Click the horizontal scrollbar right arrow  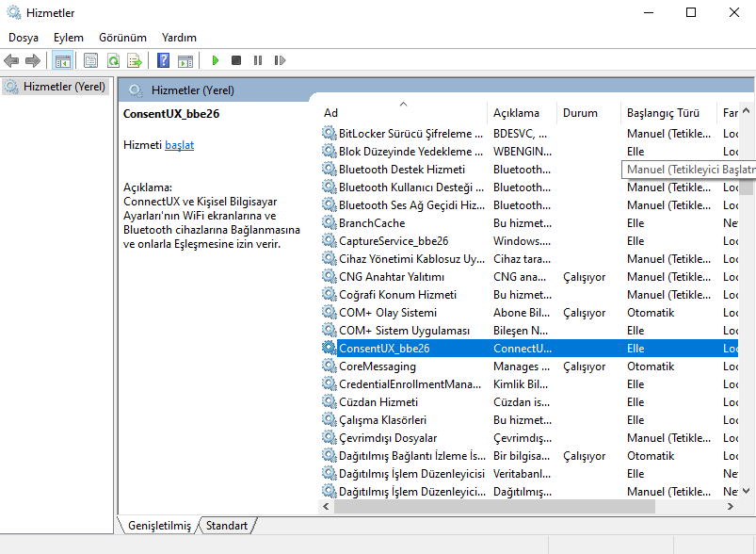(x=730, y=506)
